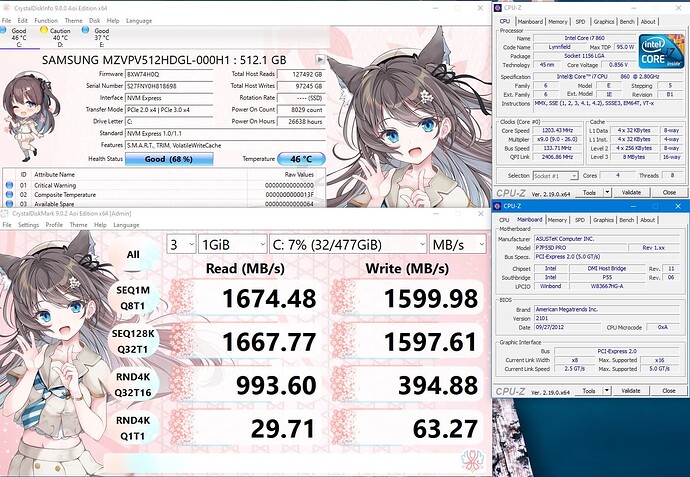Click the chibi character image in CrystalDiskInfo
Viewport: 690px width, 477px height.
coord(32,117)
